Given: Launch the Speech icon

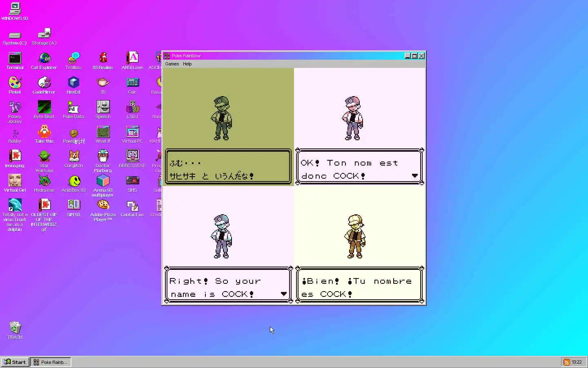Looking at the screenshot, I should (x=103, y=110).
